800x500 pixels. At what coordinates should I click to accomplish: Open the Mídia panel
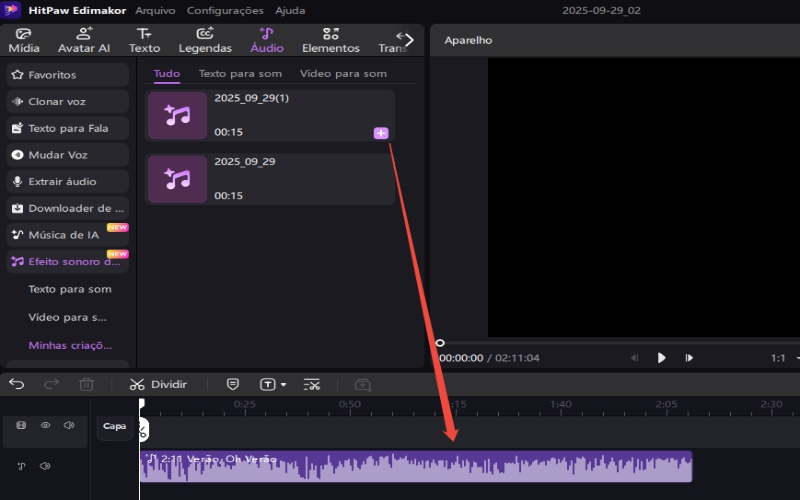coord(24,40)
